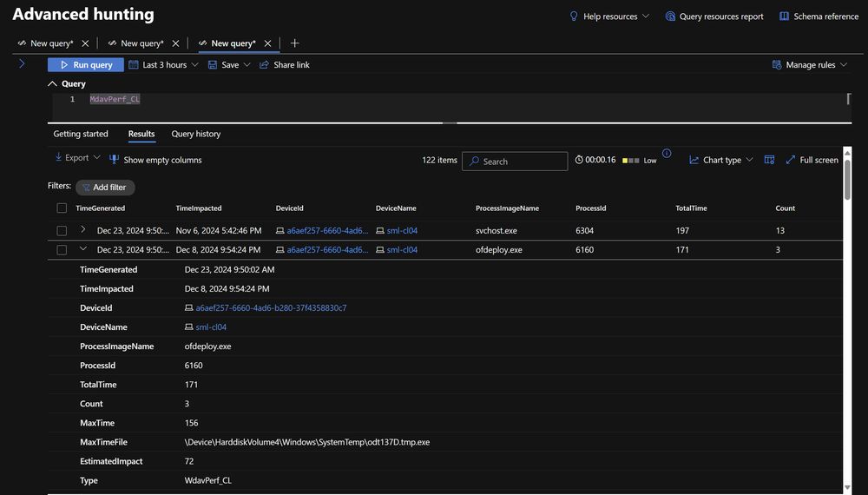Viewport: 868px width, 495px height.
Task: Select the WdavPerf_CL type value
Action: click(207, 480)
